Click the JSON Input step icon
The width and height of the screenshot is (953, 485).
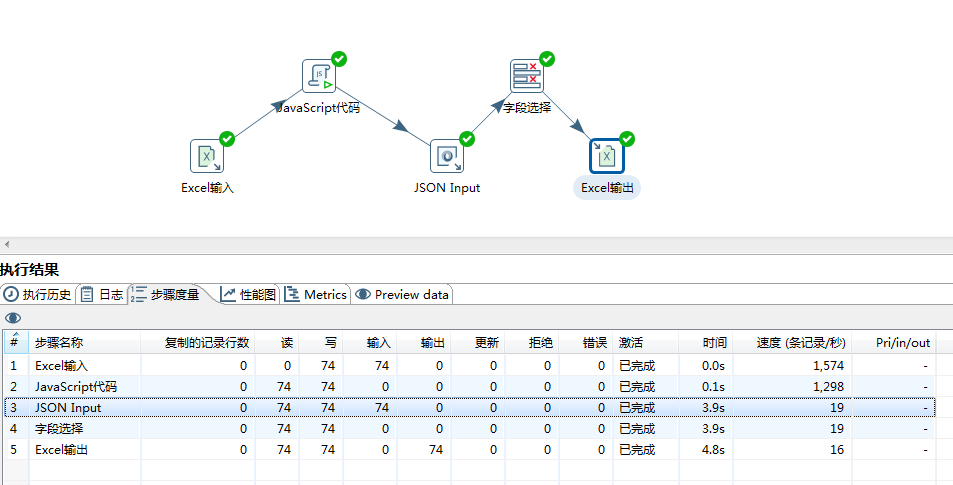(x=446, y=156)
